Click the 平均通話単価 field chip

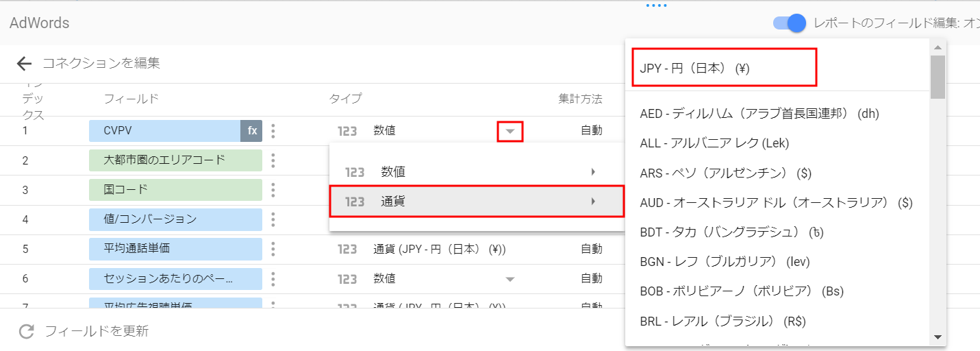(x=176, y=249)
